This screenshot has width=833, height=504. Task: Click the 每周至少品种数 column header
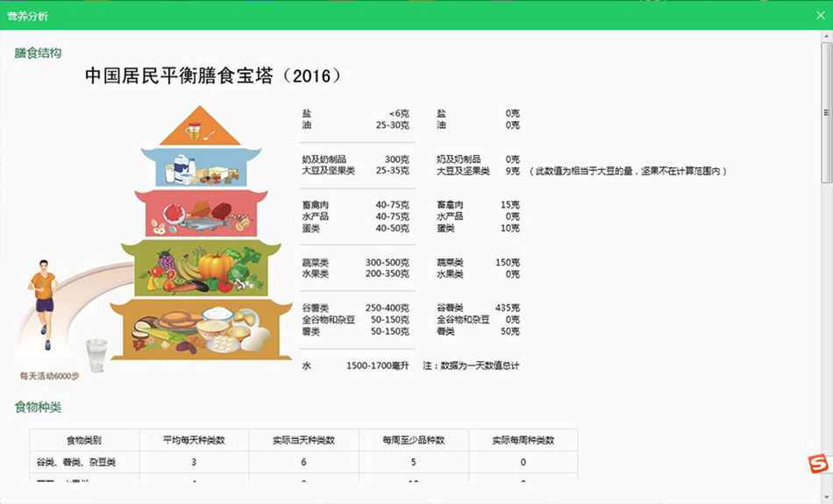414,440
